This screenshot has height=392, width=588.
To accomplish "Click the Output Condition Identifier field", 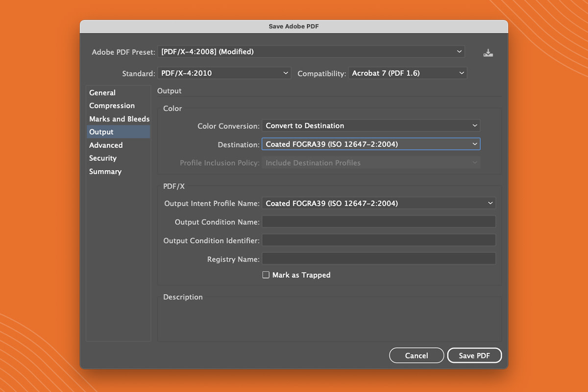I will click(378, 240).
